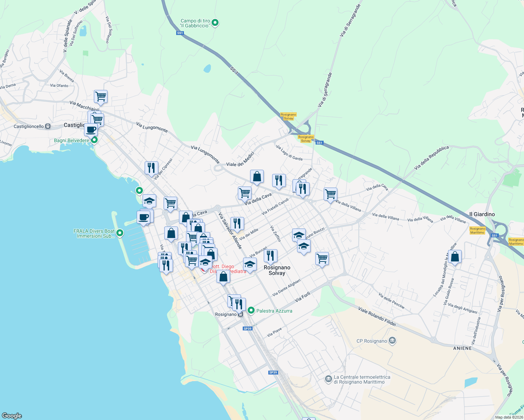Click the Bagni Belvedere green marker
This screenshot has width=524, height=420.
point(94,139)
